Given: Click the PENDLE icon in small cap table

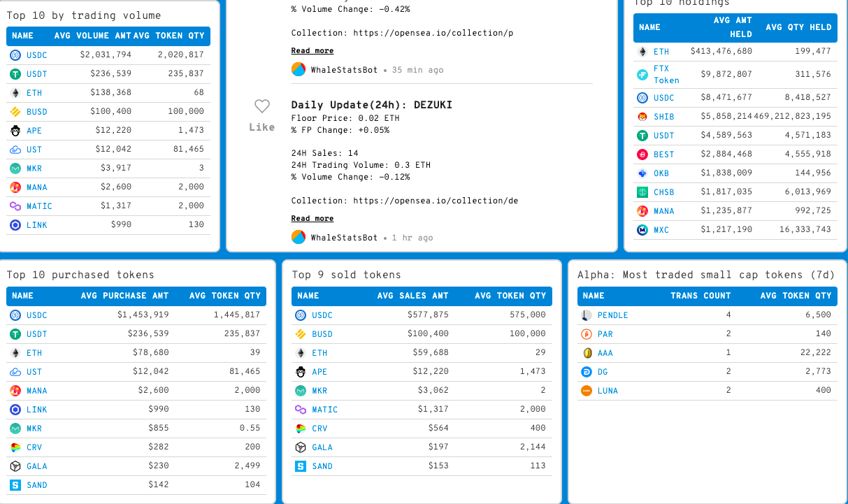Looking at the screenshot, I should 587,315.
